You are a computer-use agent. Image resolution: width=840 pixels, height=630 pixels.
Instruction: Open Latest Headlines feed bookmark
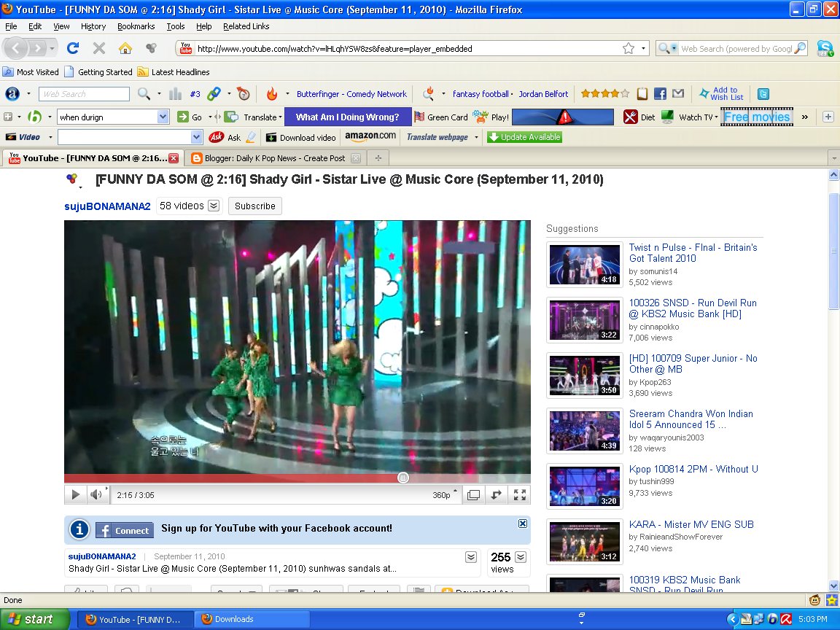click(x=174, y=71)
